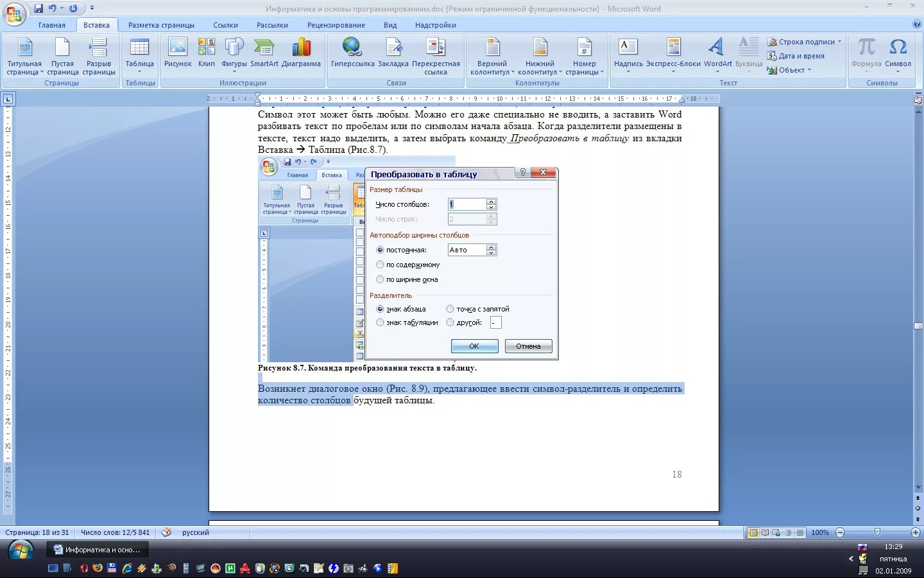The height and width of the screenshot is (578, 924).
Task: Click the Закладка bookmark icon
Action: [x=393, y=53]
